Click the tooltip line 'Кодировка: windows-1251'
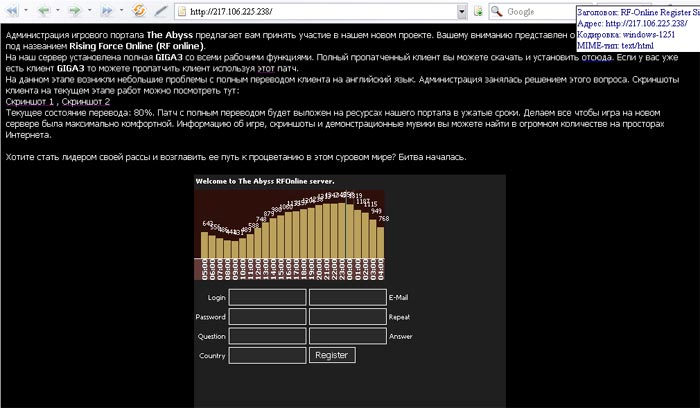700x408 pixels. 626,35
